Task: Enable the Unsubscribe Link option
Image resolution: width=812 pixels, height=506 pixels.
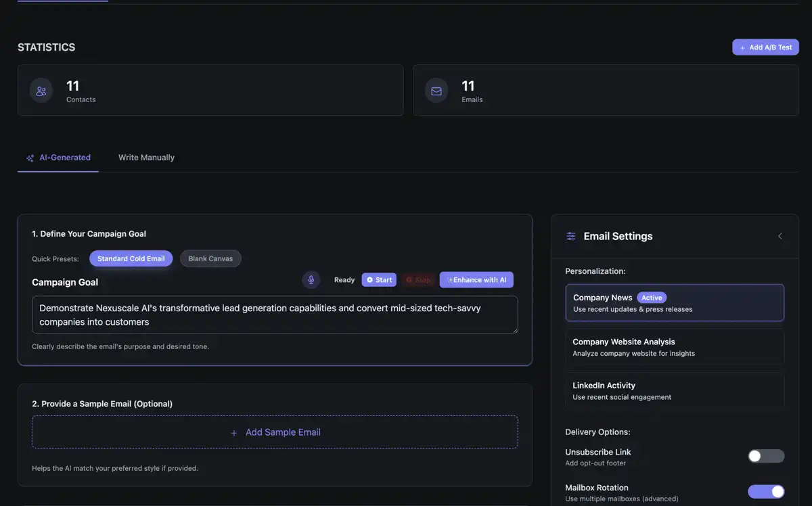Action: (765, 456)
